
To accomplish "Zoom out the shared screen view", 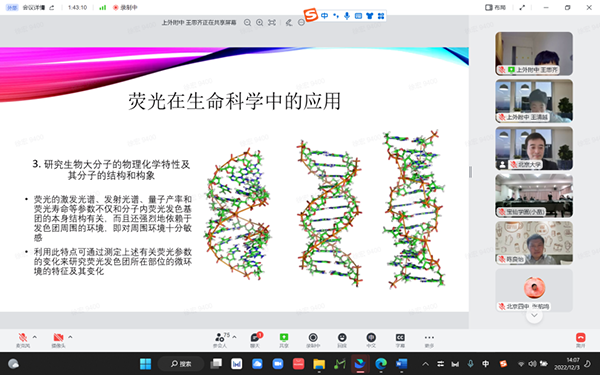I will [x=248, y=23].
